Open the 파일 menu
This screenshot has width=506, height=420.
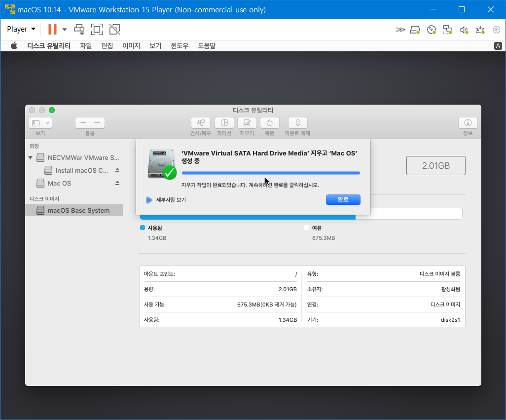86,46
